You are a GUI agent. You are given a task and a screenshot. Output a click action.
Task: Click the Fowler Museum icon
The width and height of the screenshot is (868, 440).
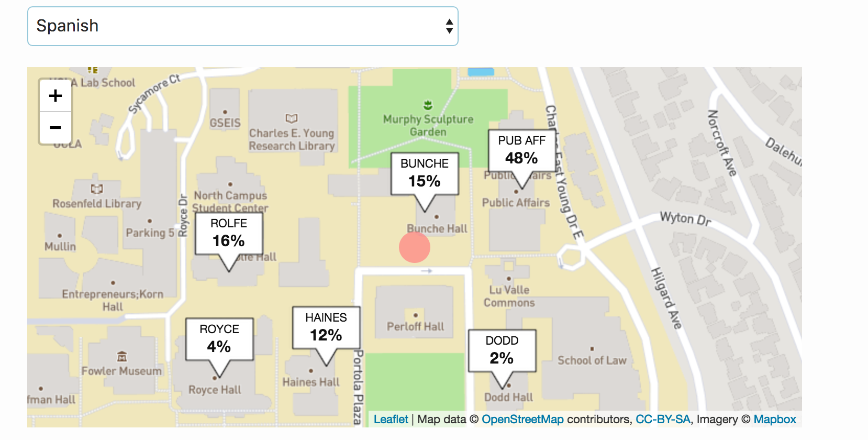pos(121,357)
